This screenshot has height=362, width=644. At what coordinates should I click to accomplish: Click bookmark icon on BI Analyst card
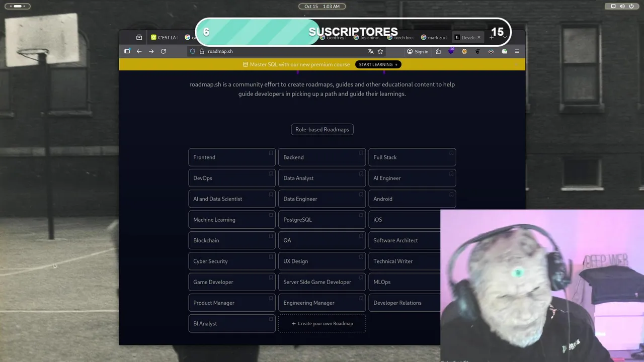click(271, 319)
